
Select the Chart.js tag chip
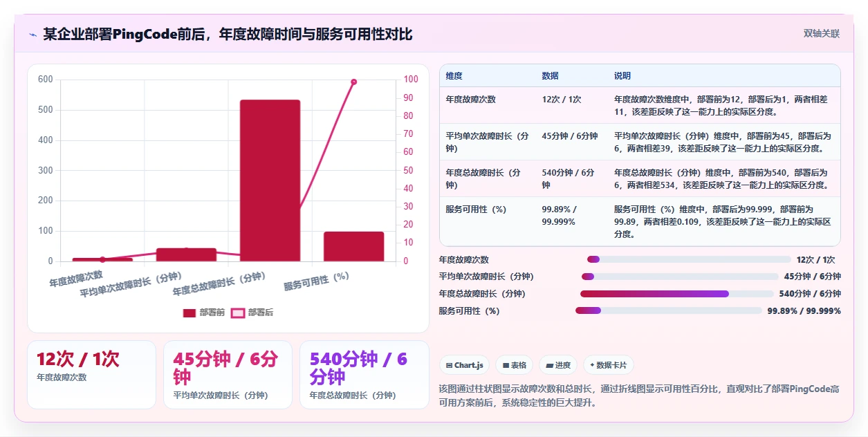click(x=465, y=365)
